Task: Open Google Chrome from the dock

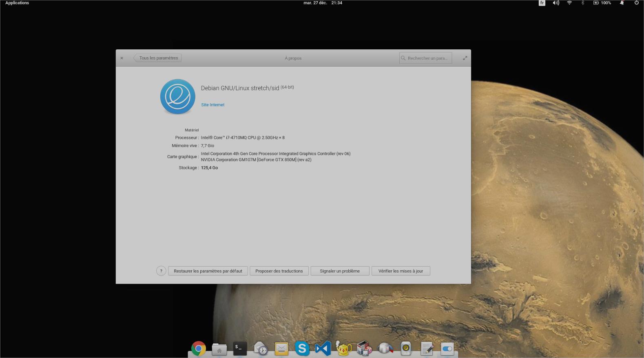Action: click(198, 349)
